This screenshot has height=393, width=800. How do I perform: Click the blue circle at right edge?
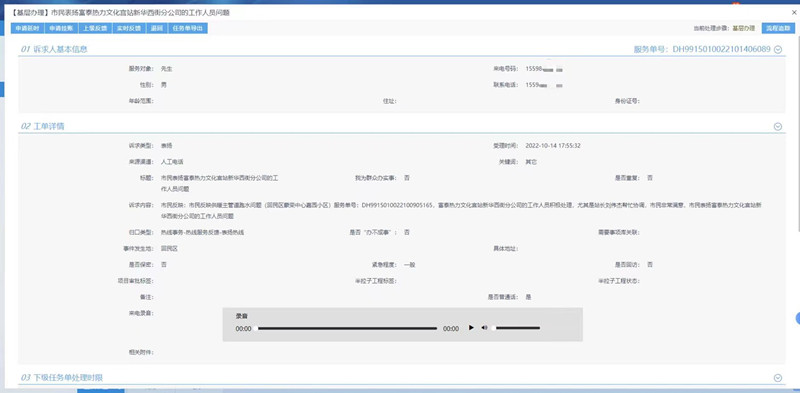click(x=797, y=318)
